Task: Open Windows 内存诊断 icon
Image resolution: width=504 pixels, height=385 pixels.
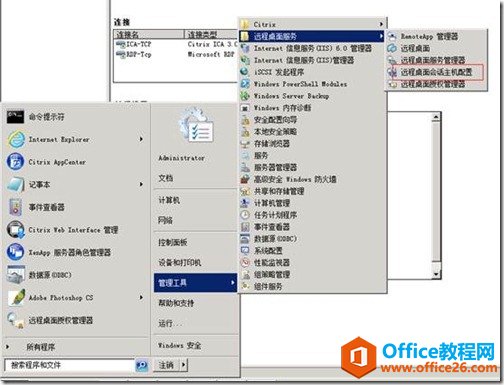Action: point(245,108)
